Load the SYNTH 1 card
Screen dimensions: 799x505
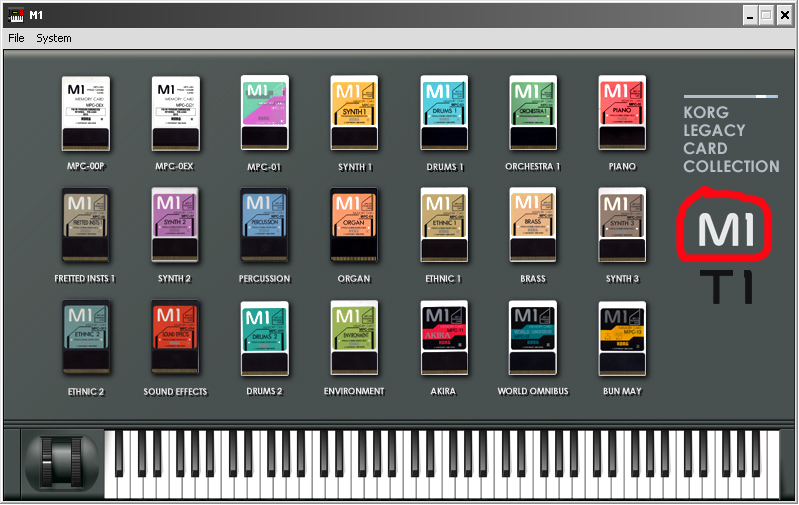click(x=354, y=113)
